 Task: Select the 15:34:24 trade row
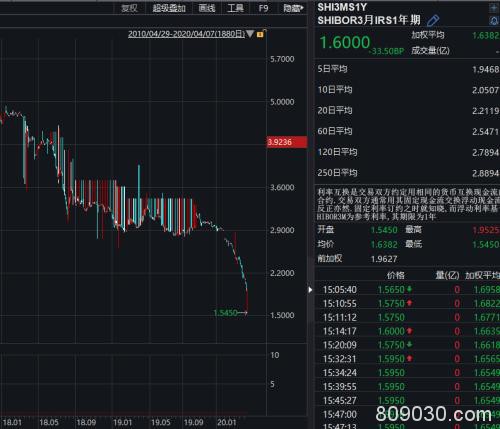(407, 373)
